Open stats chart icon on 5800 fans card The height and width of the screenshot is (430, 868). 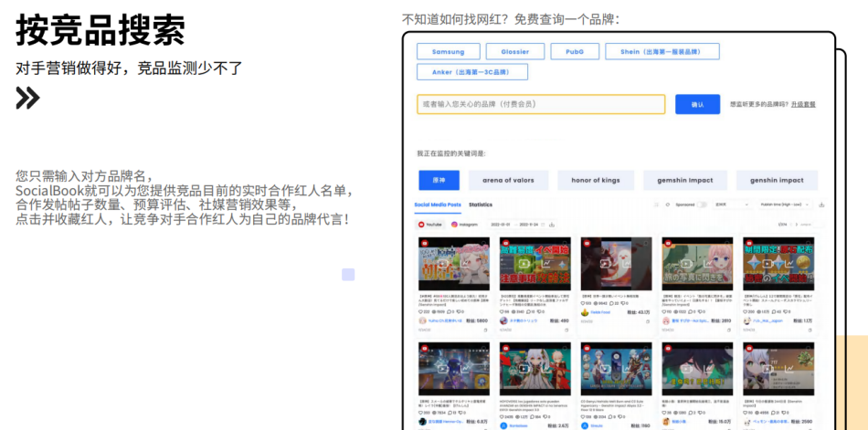click(463, 264)
